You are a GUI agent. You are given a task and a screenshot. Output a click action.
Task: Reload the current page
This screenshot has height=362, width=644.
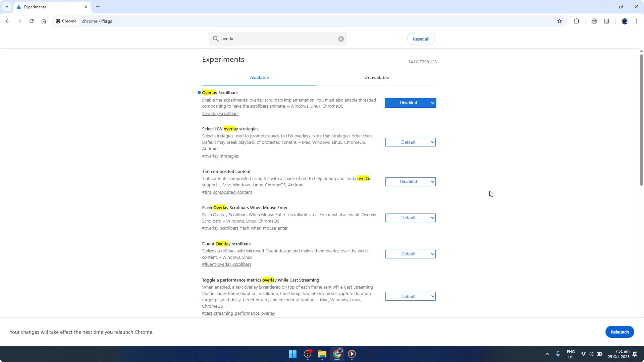[31, 21]
